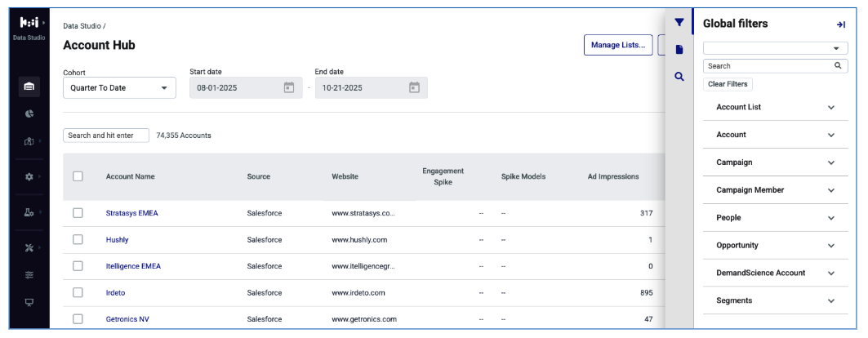Viewport: 868px width, 338px height.
Task: Check the box for Stratasys EMEA
Action: coord(78,213)
